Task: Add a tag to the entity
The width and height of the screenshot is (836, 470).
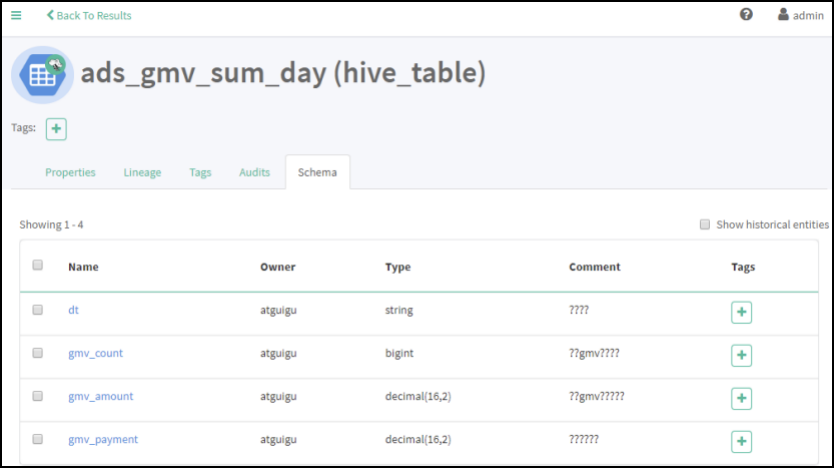Action: tap(56, 129)
